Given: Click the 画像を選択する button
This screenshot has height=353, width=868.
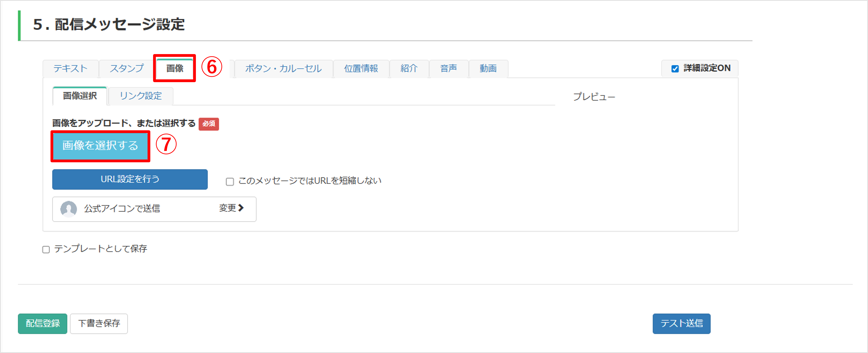Looking at the screenshot, I should pyautogui.click(x=100, y=146).
